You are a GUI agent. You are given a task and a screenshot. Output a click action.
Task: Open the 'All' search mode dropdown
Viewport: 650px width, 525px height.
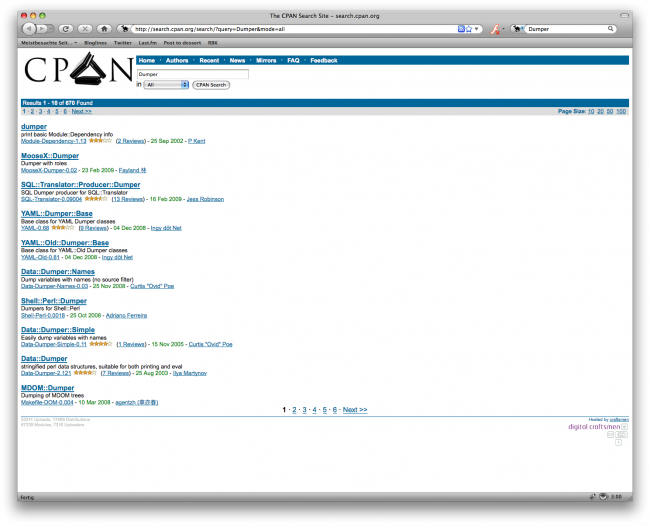click(166, 85)
